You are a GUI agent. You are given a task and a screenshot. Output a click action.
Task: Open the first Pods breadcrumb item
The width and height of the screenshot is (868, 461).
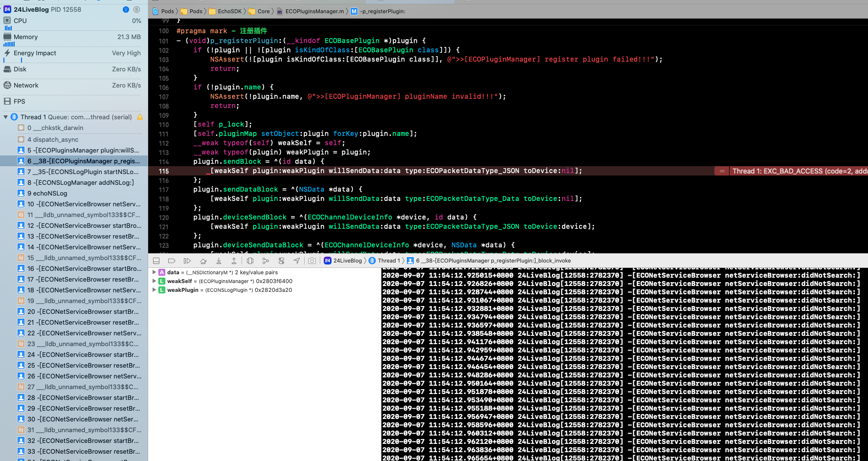click(x=163, y=11)
